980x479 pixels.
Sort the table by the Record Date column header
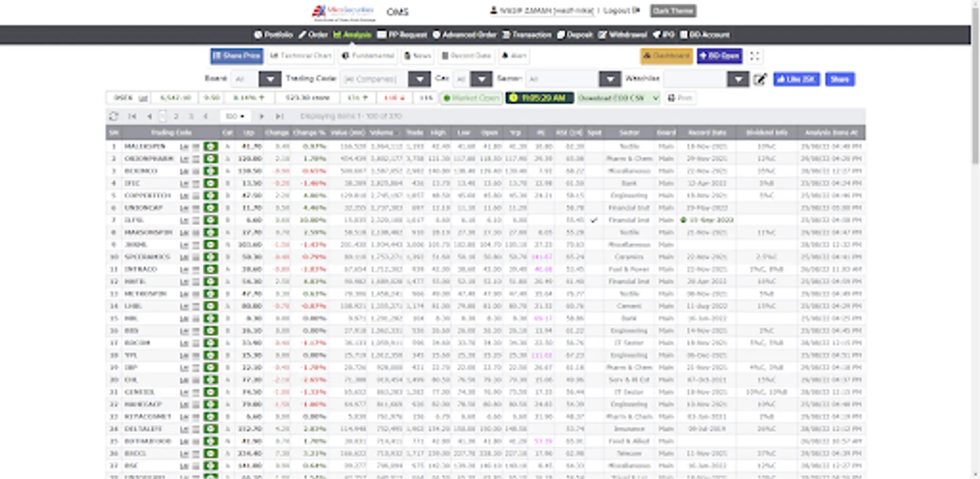707,133
